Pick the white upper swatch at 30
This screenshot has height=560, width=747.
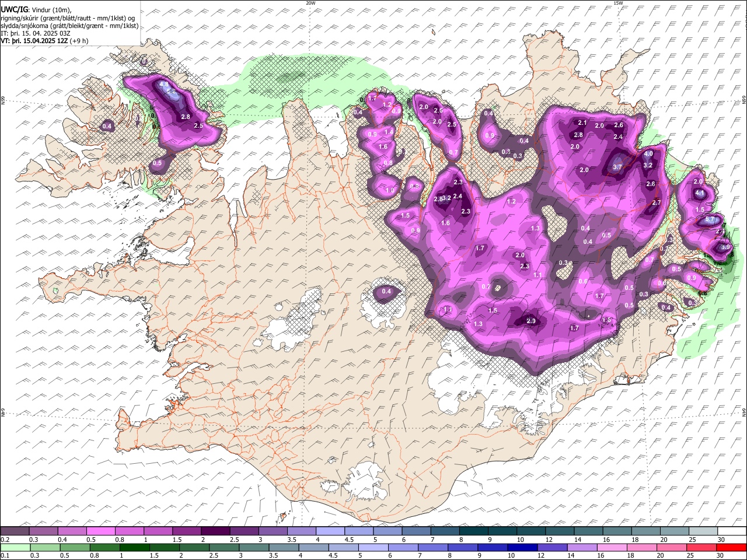732,531
